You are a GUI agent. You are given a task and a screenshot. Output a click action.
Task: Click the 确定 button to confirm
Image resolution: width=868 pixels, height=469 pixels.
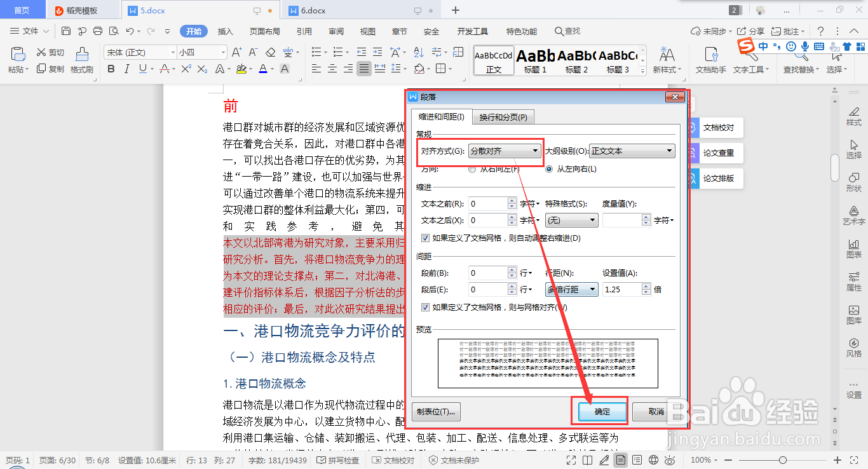tap(600, 411)
